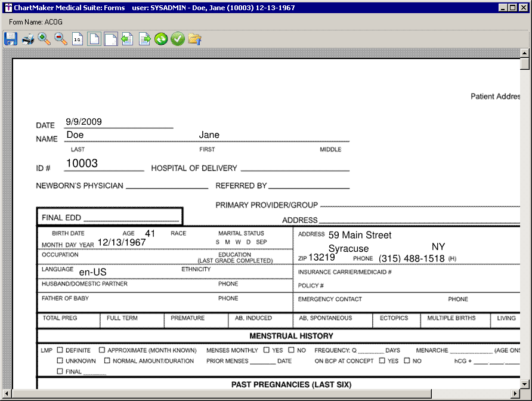Click the green checkmark icon
532x401 pixels.
coord(178,39)
